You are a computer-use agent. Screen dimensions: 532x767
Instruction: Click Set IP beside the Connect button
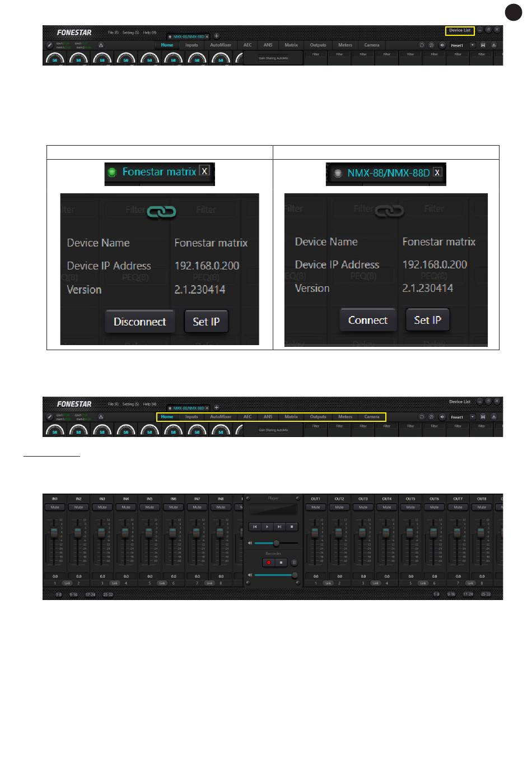427,320
